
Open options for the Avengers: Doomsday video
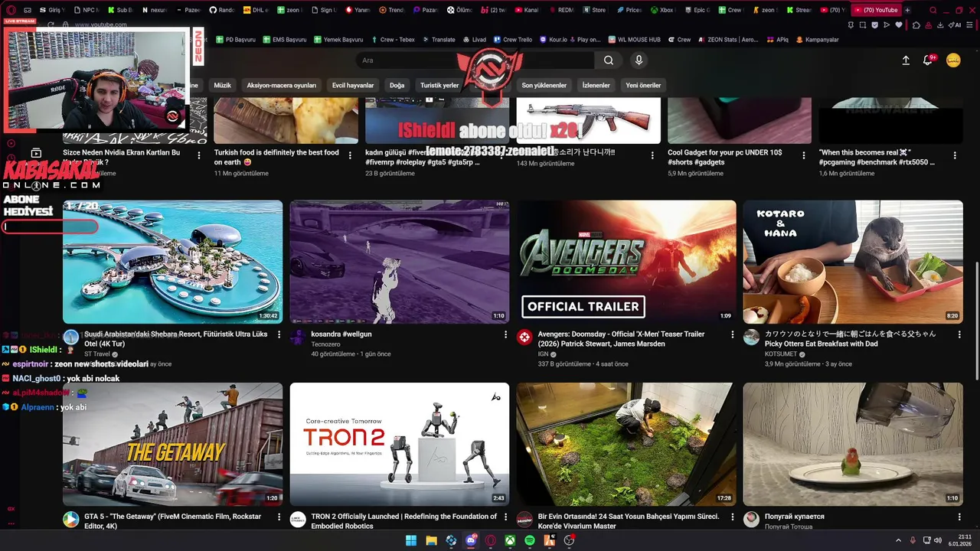click(x=732, y=334)
